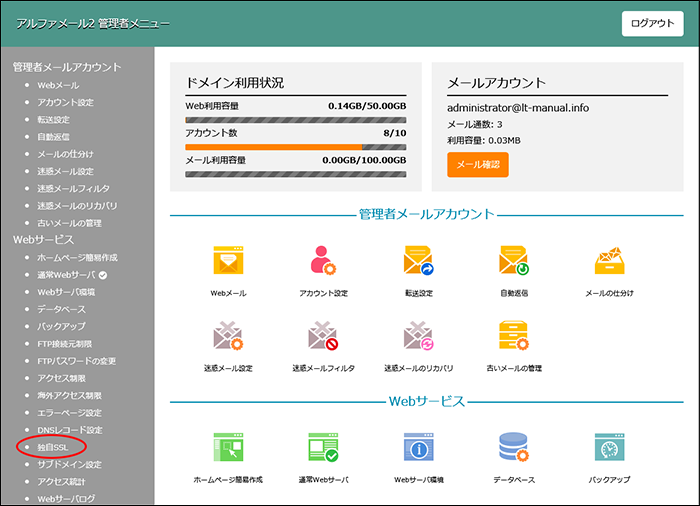This screenshot has width=700, height=506.
Task: Click the 利用容量: 0.03MB text
Action: (484, 140)
